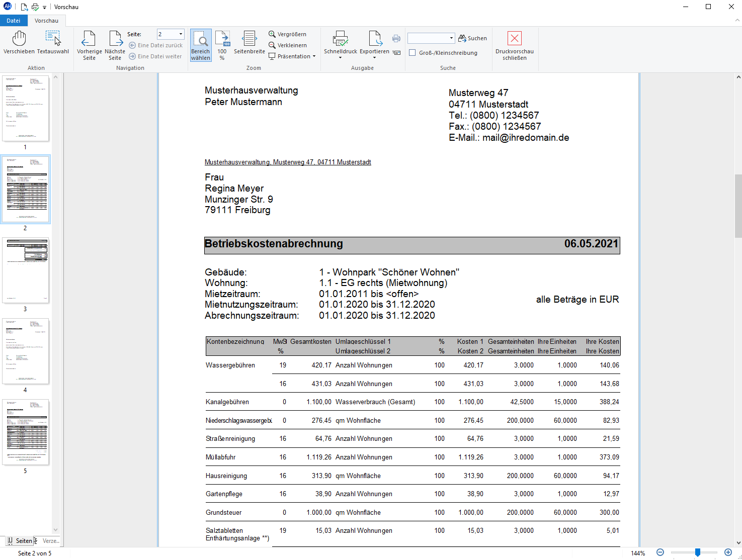The height and width of the screenshot is (560, 742).
Task: Open Exportieren dropdown arrow
Action: (x=375, y=57)
